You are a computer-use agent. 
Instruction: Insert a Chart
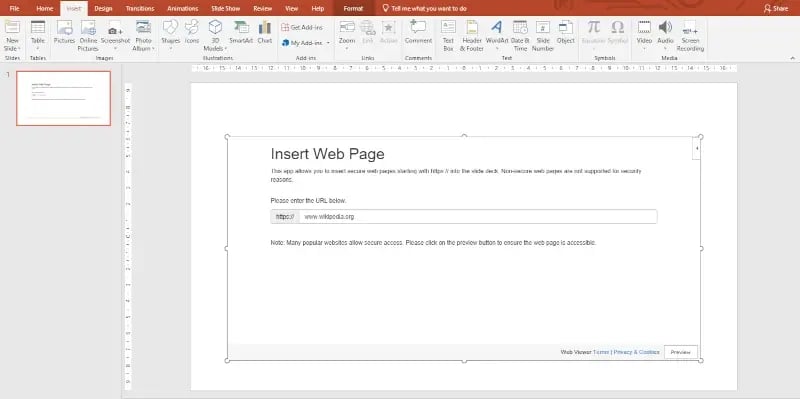coord(265,32)
